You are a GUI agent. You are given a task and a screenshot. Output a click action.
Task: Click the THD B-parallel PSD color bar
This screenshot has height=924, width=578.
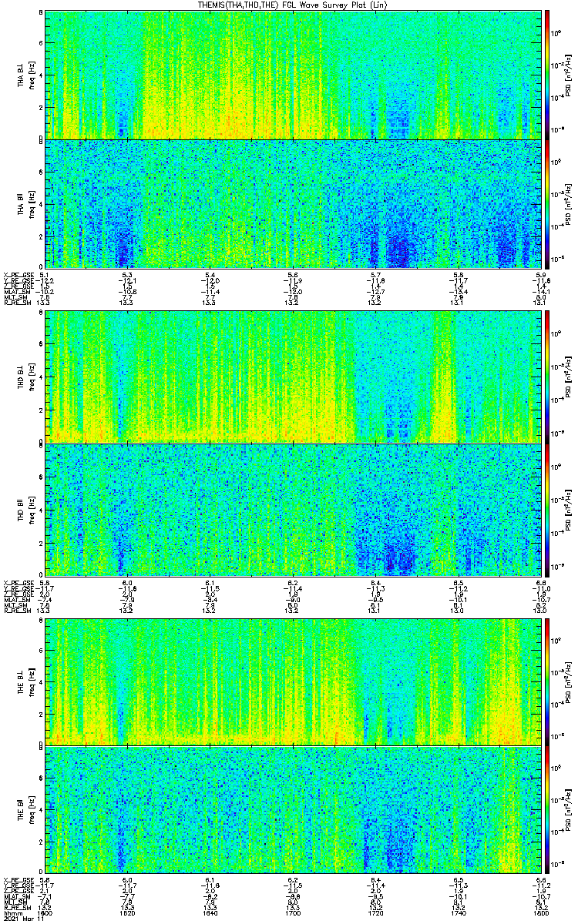click(x=547, y=510)
